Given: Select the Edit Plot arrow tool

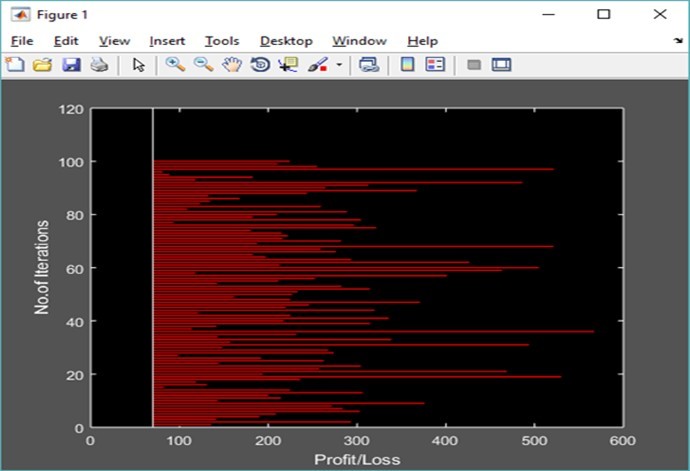Looking at the screenshot, I should pos(139,65).
